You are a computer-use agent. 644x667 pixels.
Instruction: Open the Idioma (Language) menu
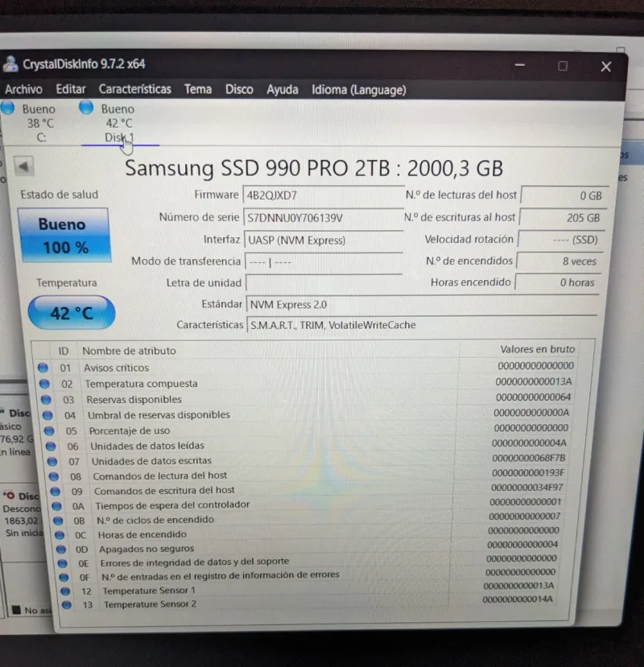point(359,90)
